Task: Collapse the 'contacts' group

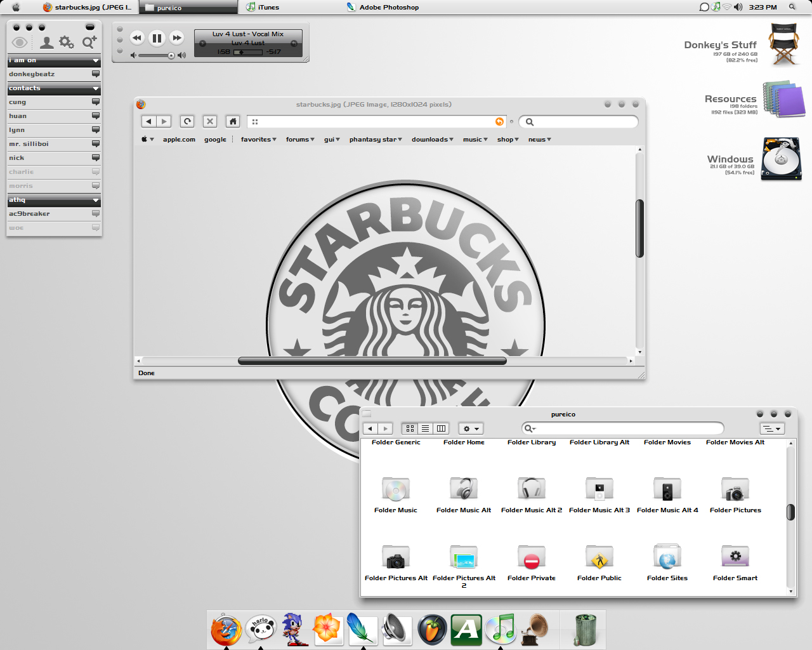Action: [x=96, y=89]
